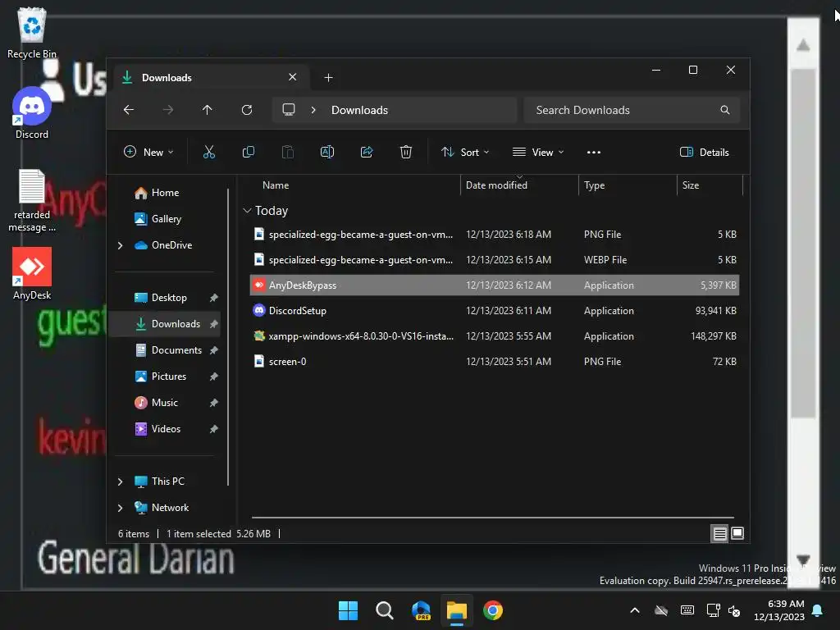Viewport: 840px width, 630px height.
Task: Sort by Size column header
Action: coord(710,185)
